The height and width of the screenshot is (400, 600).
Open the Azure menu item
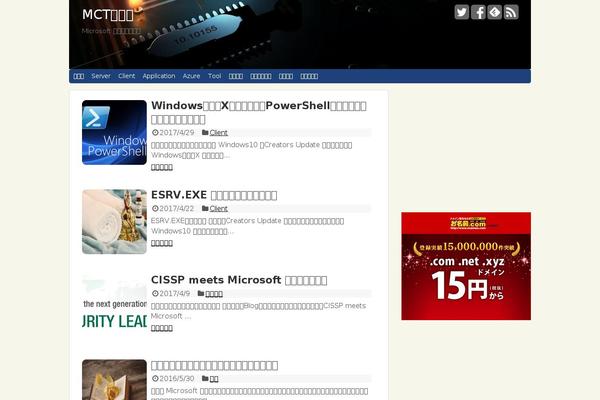coord(191,76)
